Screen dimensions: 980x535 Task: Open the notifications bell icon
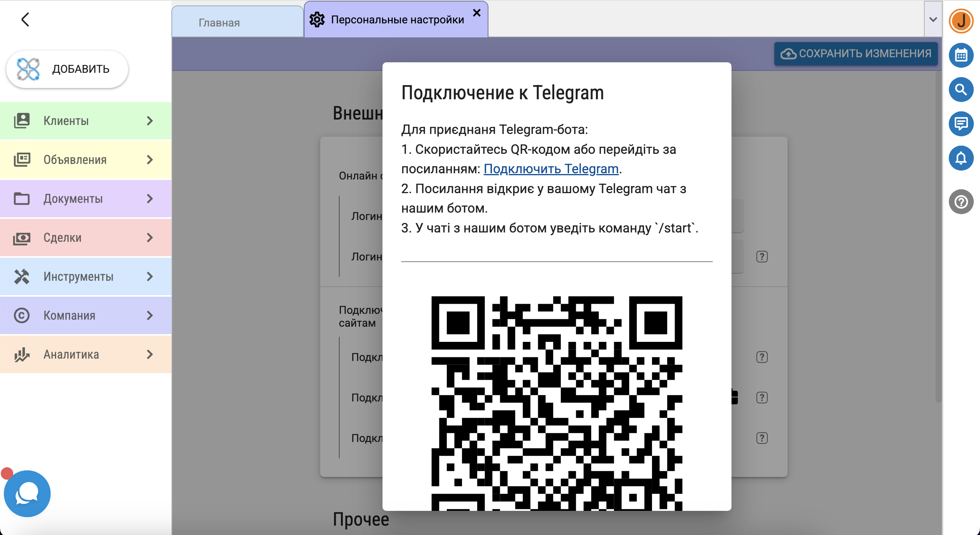tap(961, 158)
